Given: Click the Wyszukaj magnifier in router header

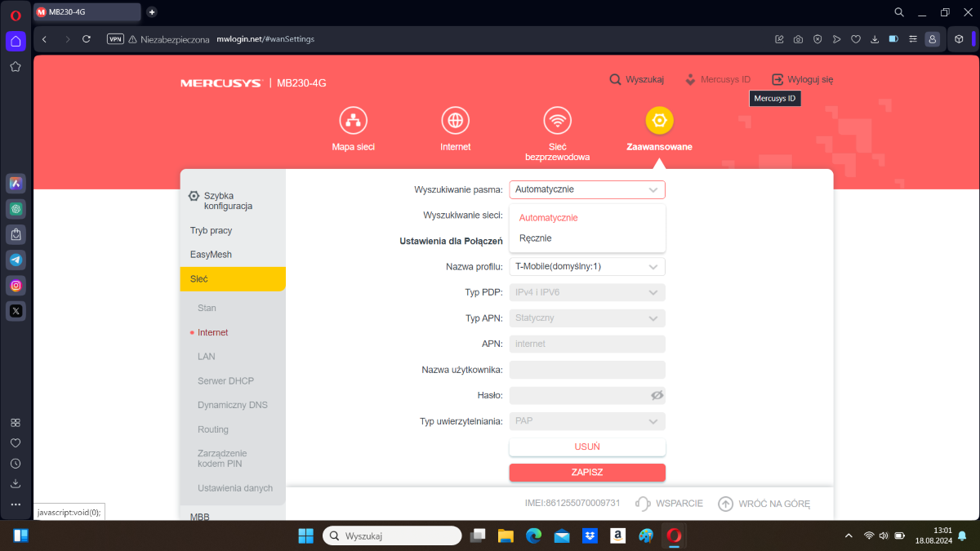Looking at the screenshot, I should tap(616, 80).
